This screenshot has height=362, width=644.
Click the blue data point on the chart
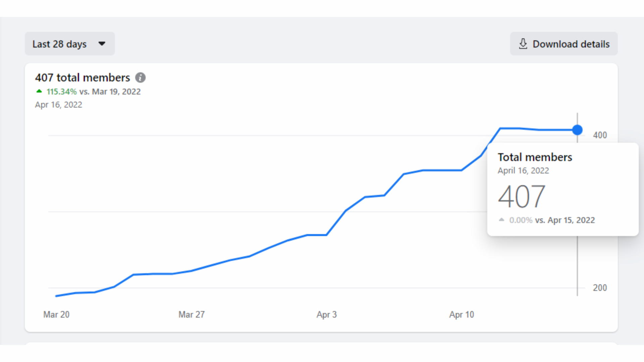[577, 130]
